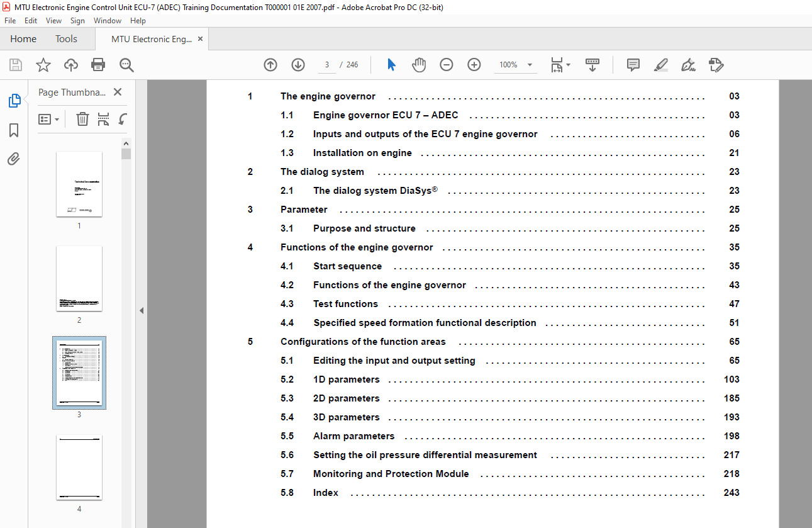Close the MTU Electronic Eng... document tab
Image resolution: width=812 pixels, height=528 pixels.
[x=201, y=39]
